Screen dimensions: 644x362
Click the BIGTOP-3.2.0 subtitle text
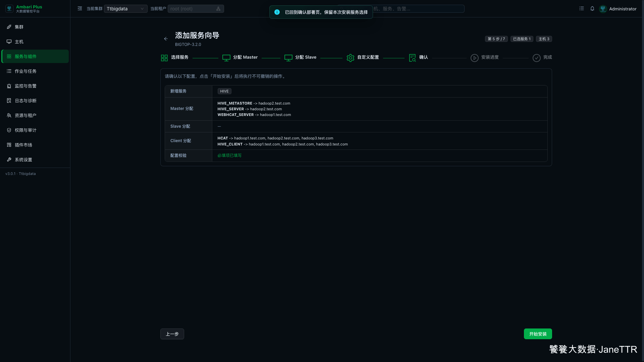coord(188,45)
